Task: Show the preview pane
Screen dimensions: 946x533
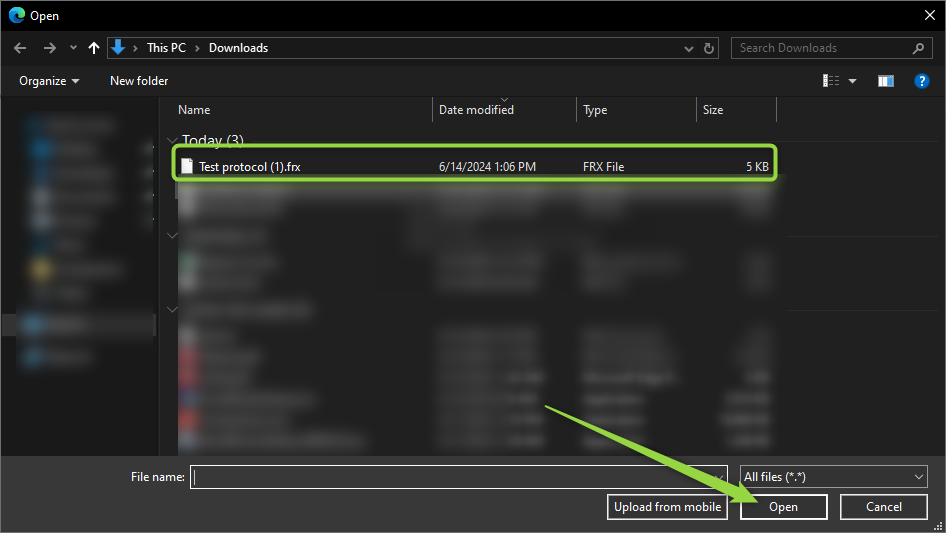Action: 885,81
